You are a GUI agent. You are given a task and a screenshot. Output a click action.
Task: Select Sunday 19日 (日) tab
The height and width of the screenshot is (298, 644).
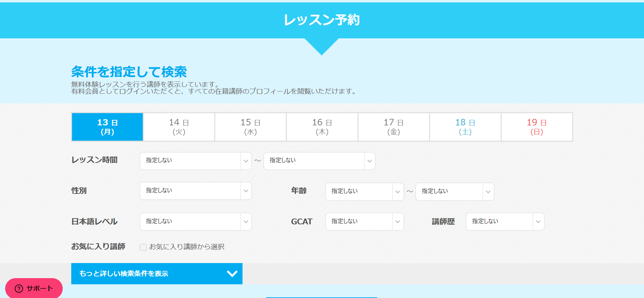coord(537,127)
